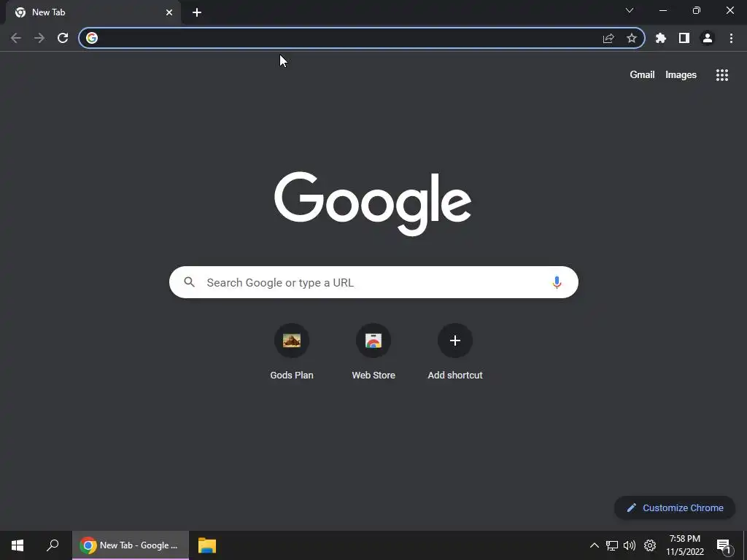The height and width of the screenshot is (560, 747).
Task: Open File Explorer from the taskbar
Action: tap(207, 545)
